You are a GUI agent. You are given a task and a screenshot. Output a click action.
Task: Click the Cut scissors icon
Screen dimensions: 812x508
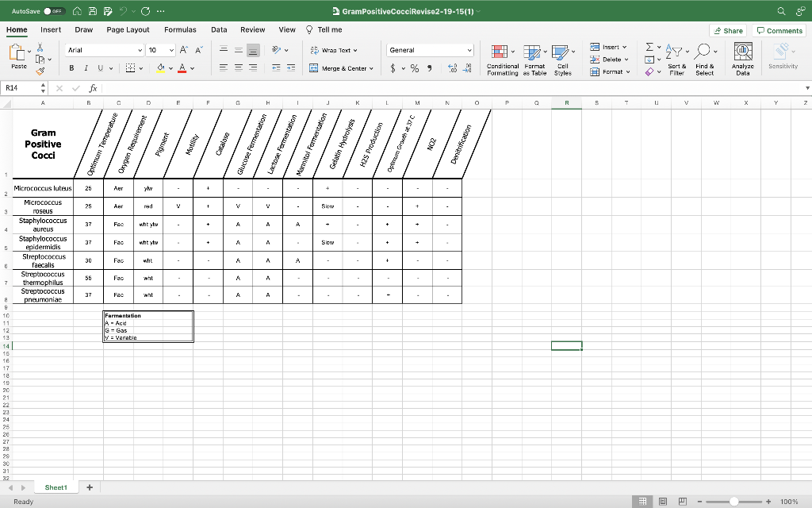[40, 47]
